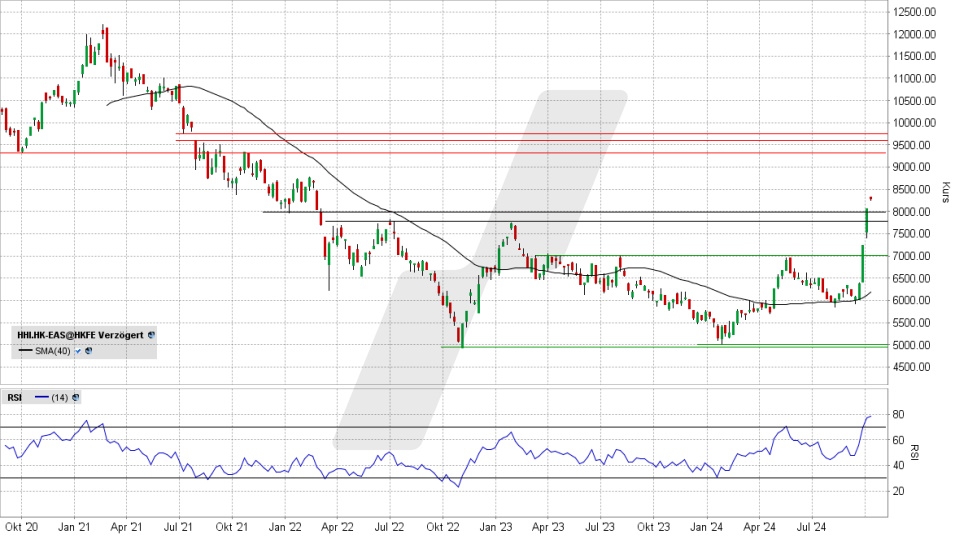The width and height of the screenshot is (960, 540).
Task: Click the Jul '24 date label
Action: [x=811, y=527]
